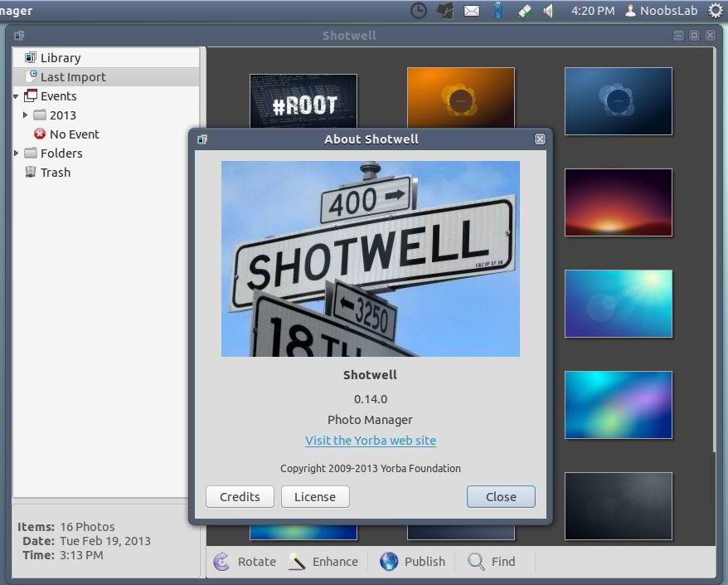This screenshot has height=585, width=728.
Task: Select the colorful aurora blur thumbnail
Action: pos(619,405)
